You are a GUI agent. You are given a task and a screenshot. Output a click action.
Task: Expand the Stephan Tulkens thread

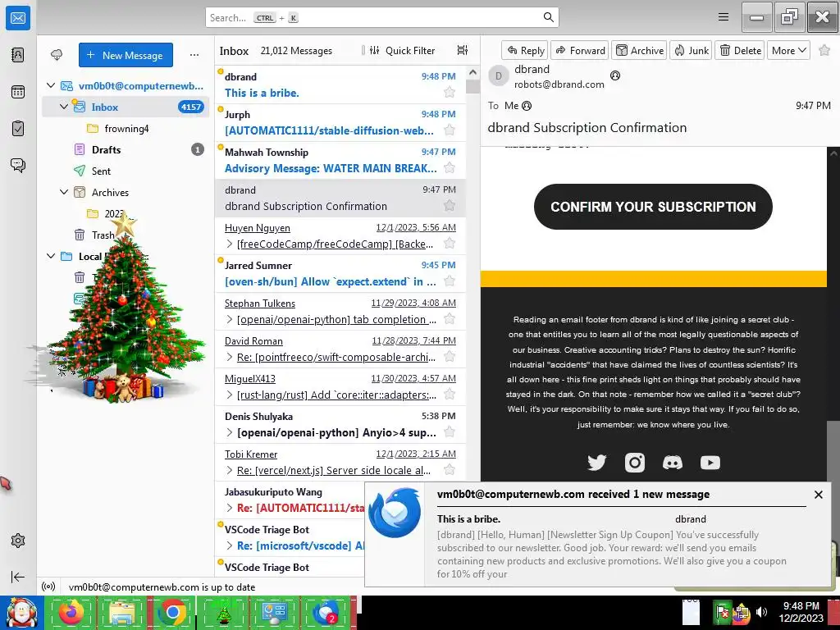coord(230,320)
